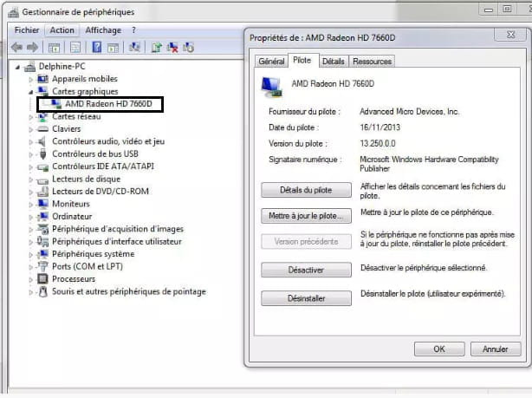Viewport: 532px width, 398px height.
Task: Select the Cartes réseau tree label
Action: [76, 116]
